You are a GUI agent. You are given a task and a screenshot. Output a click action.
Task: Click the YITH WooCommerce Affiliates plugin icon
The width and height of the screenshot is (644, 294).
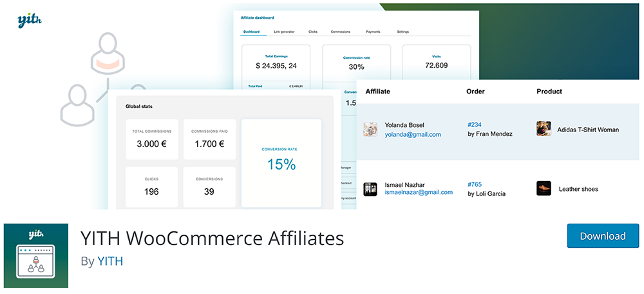click(36, 256)
